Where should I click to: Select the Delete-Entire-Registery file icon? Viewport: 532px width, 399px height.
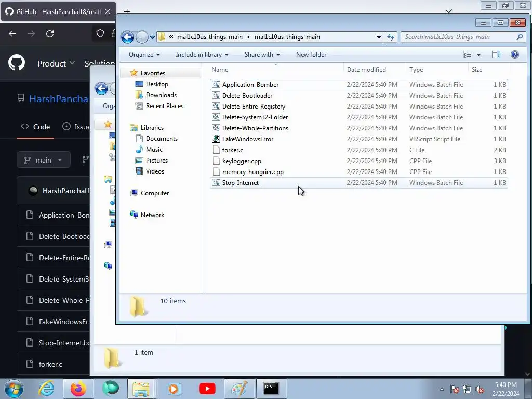(216, 106)
